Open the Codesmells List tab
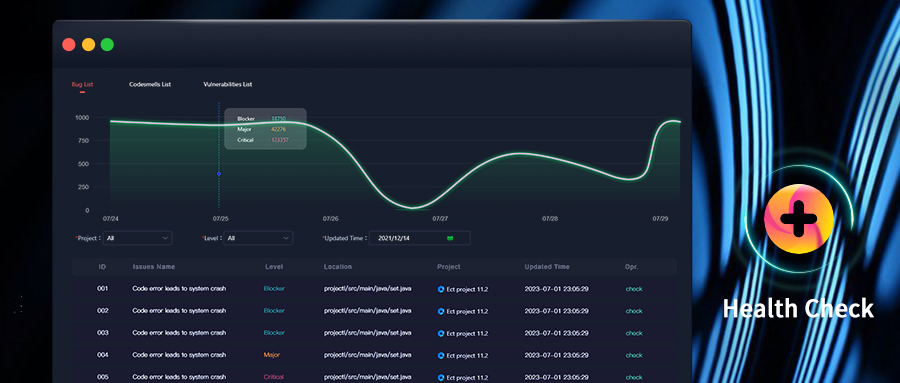 click(x=150, y=84)
